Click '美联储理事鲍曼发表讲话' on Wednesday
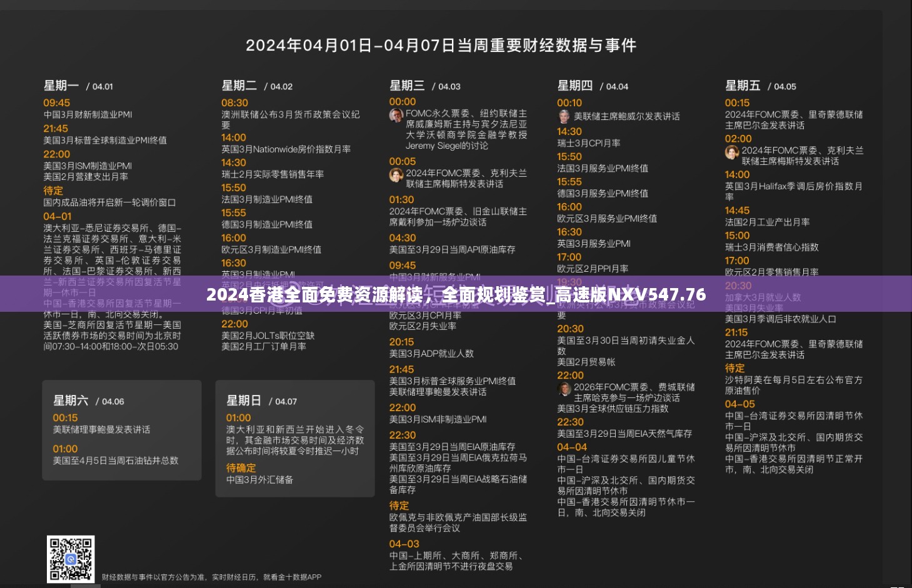 (438, 392)
